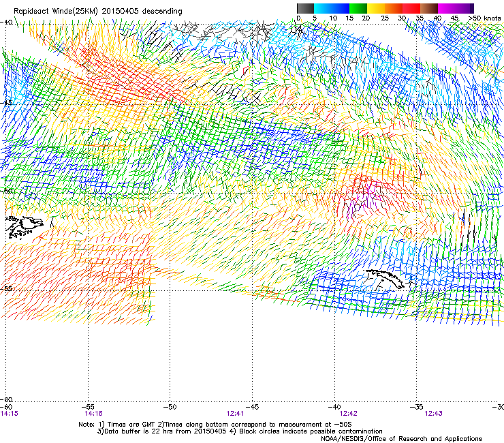Image resolution: width=504 pixels, height=443 pixels.
Task: Select the 'Data buffer is 22 hrs' note line
Action: 240,431
